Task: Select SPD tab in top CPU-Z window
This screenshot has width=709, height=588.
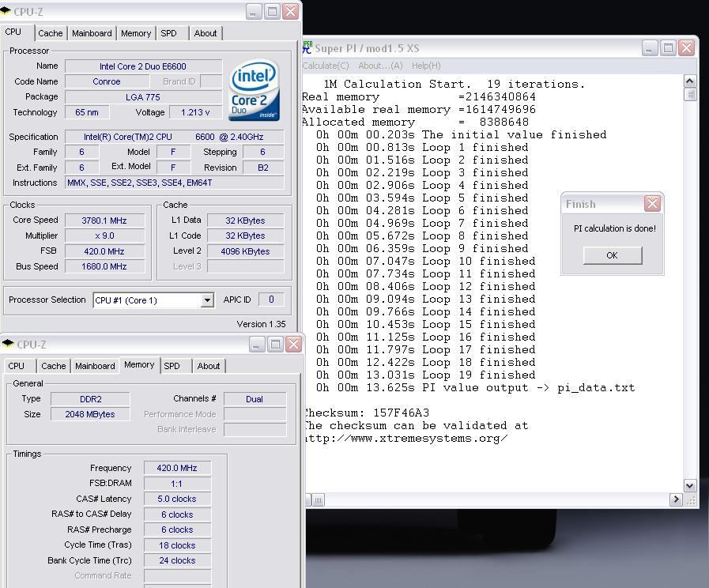Action: point(168,33)
